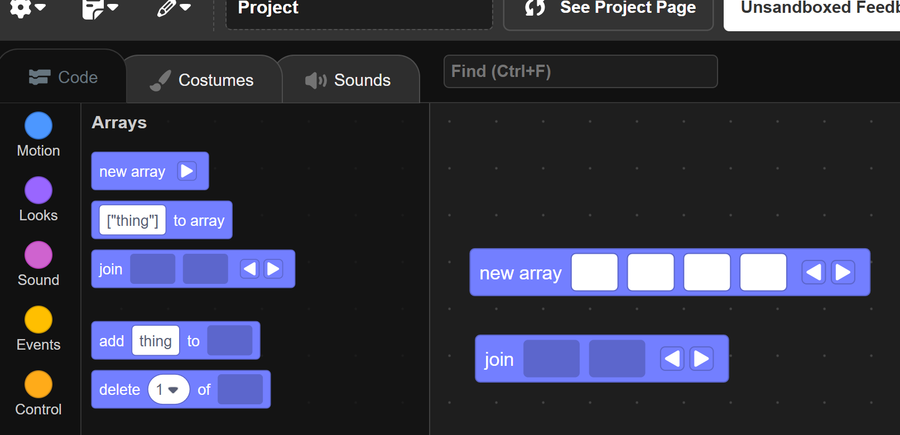This screenshot has height=435, width=900.
Task: Switch to the Costumes tab
Action: tap(201, 80)
